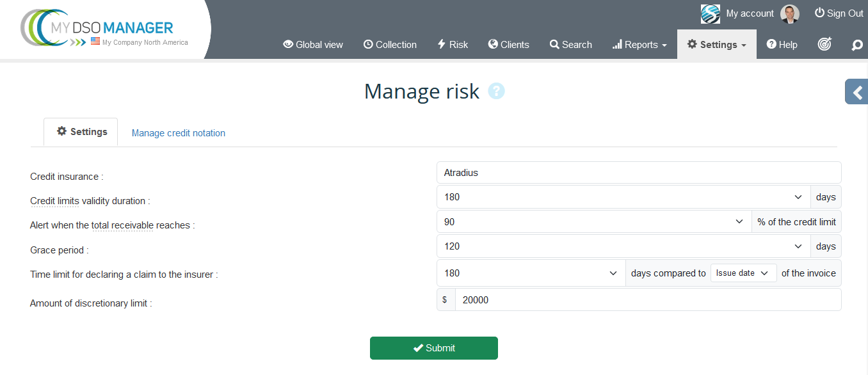Open the Settings dropdown menu
868x375 pixels.
pos(716,45)
